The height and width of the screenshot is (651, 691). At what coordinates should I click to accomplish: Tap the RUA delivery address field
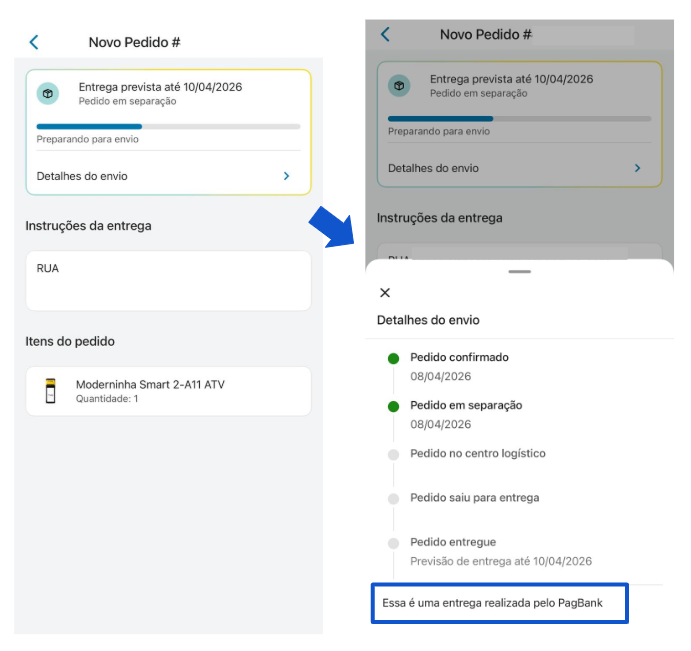click(x=168, y=281)
